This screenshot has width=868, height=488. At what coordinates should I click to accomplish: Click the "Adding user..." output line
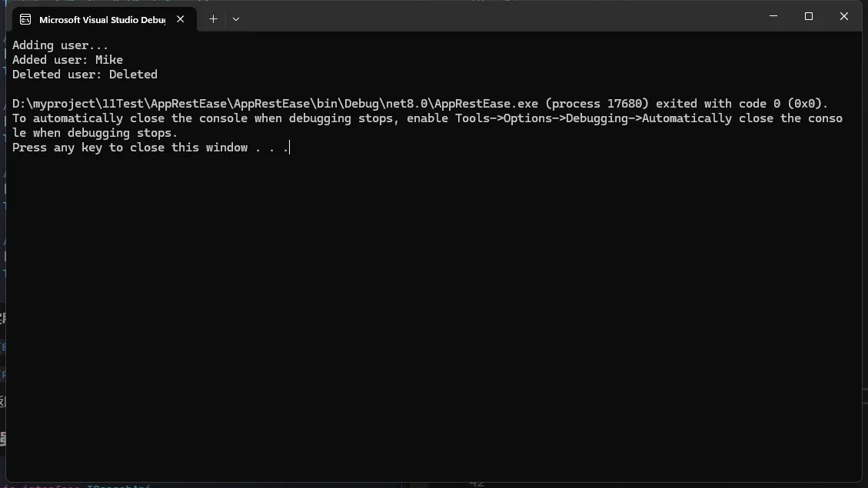[x=60, y=45]
